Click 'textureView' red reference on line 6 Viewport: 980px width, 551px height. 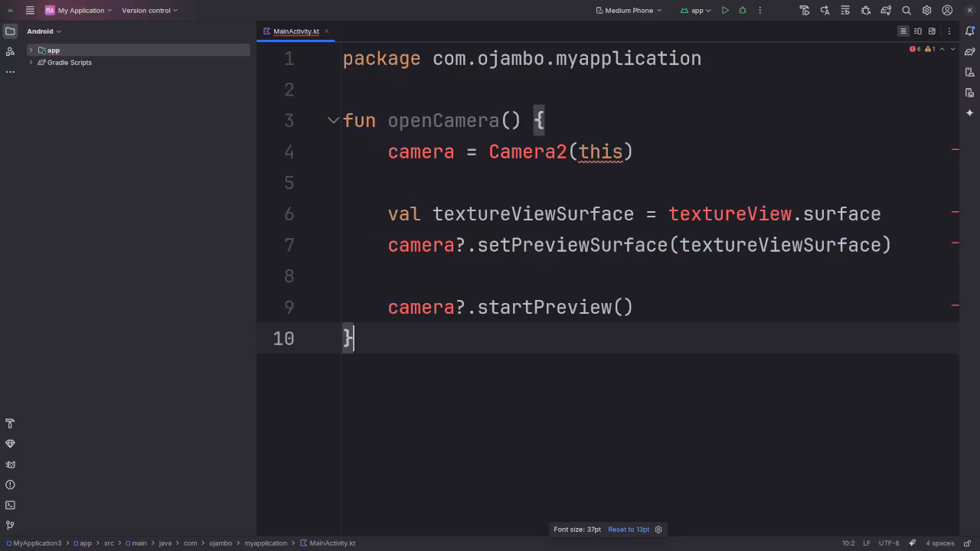pos(730,214)
